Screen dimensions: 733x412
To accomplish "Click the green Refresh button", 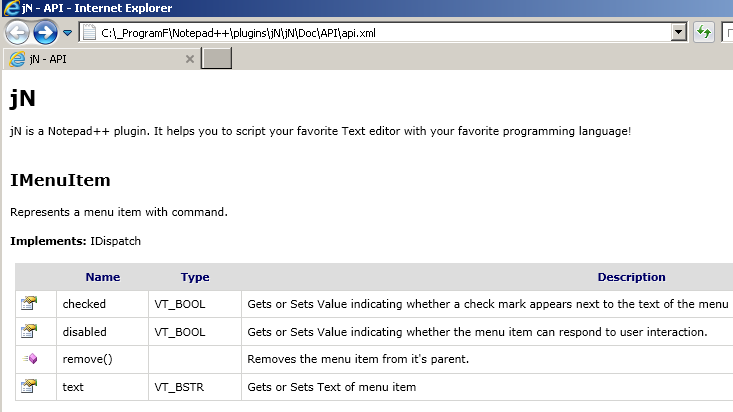I will pos(704,33).
